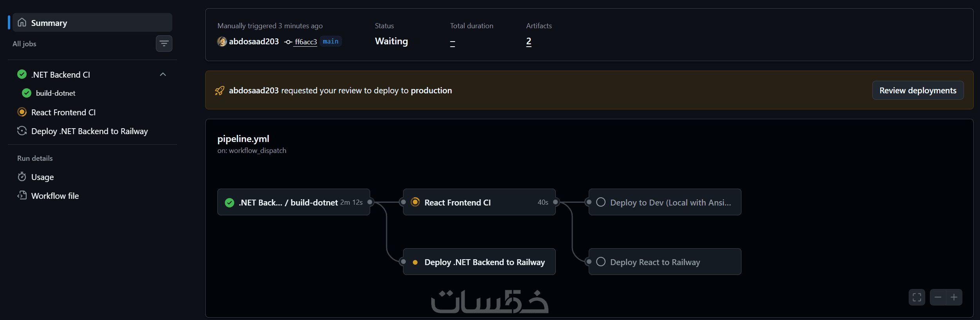This screenshot has height=320, width=980.
Task: Click the .NET Back... / build-dotnet graph node
Action: click(293, 202)
